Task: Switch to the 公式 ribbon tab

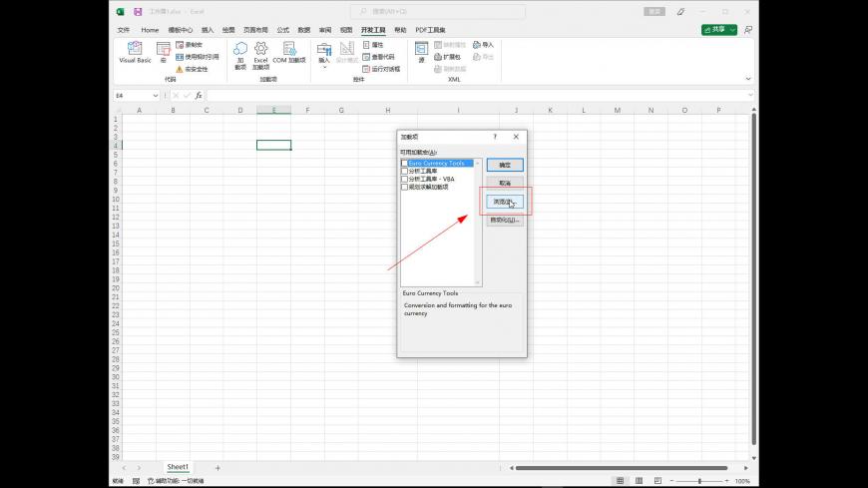Action: (x=283, y=30)
